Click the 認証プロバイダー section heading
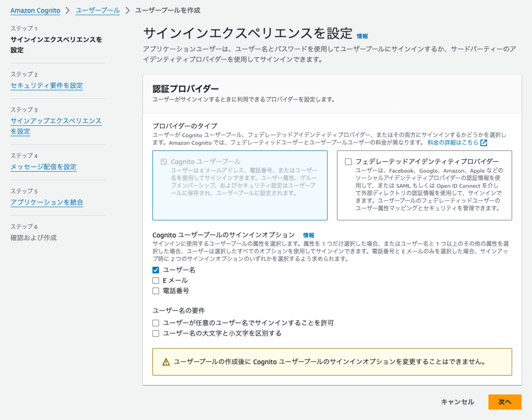532x420 pixels. (x=186, y=89)
